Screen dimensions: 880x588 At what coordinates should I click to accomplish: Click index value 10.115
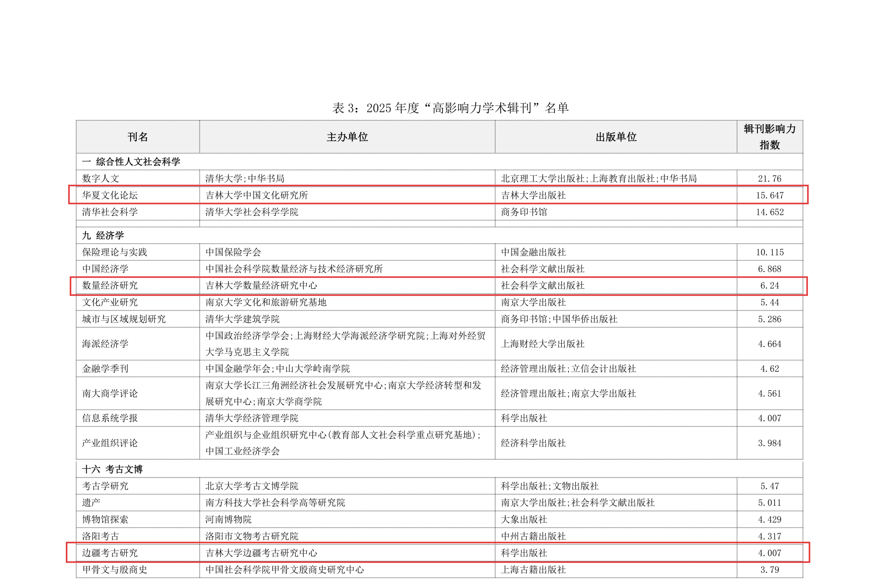click(769, 252)
